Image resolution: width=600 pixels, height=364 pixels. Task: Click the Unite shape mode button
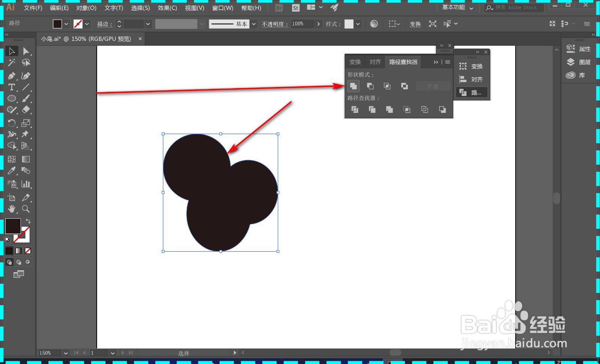tap(353, 86)
